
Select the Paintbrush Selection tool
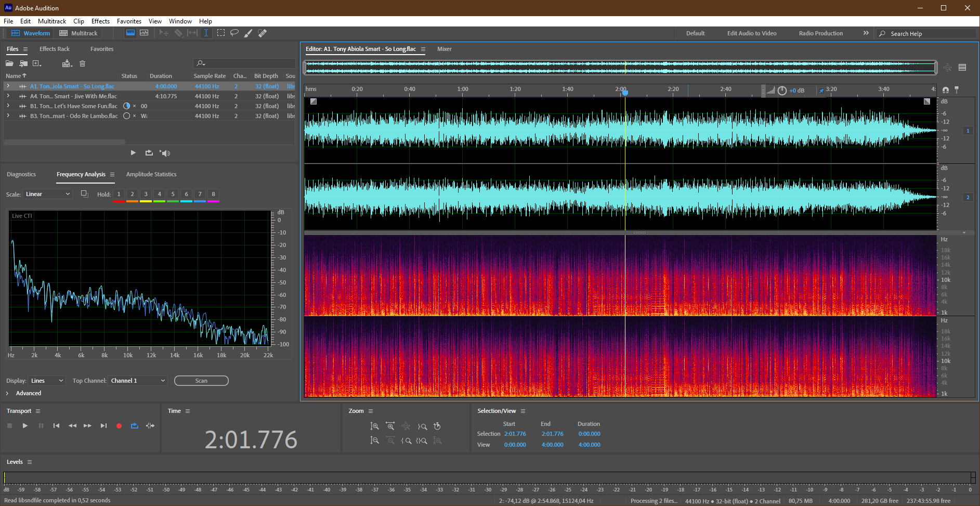click(249, 33)
